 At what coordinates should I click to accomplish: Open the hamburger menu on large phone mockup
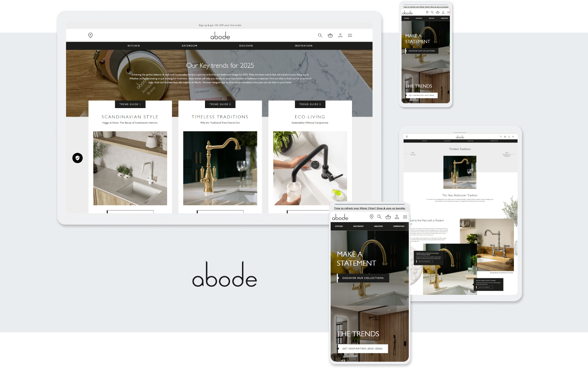405,217
